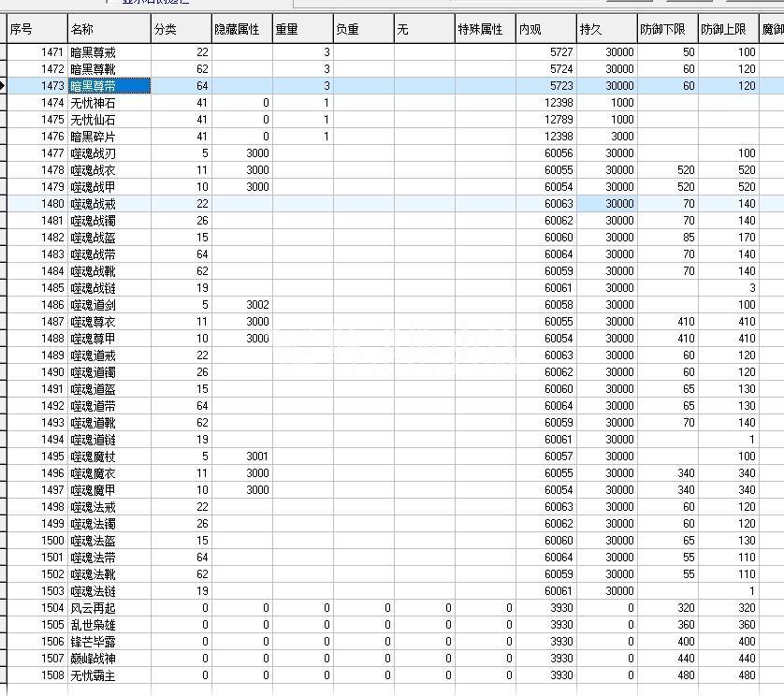Click the 噬魂战甲 name cell
This screenshot has height=696, width=784.
coord(109,187)
